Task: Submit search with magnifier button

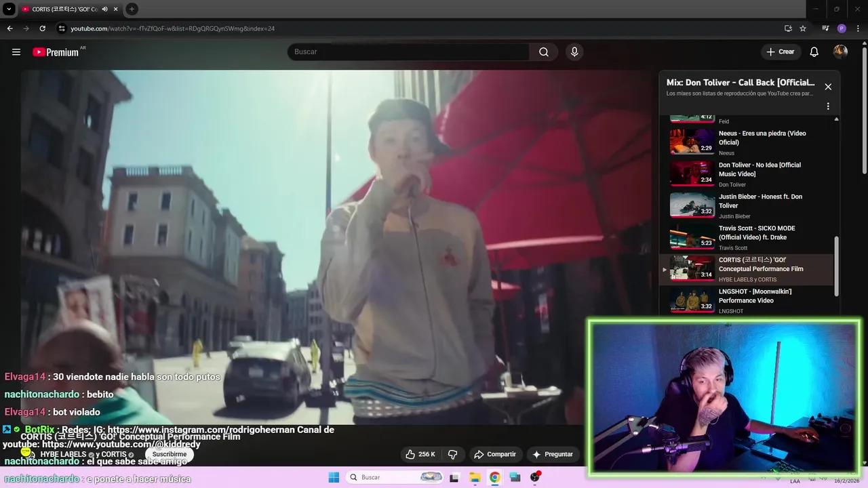Action: tap(544, 52)
